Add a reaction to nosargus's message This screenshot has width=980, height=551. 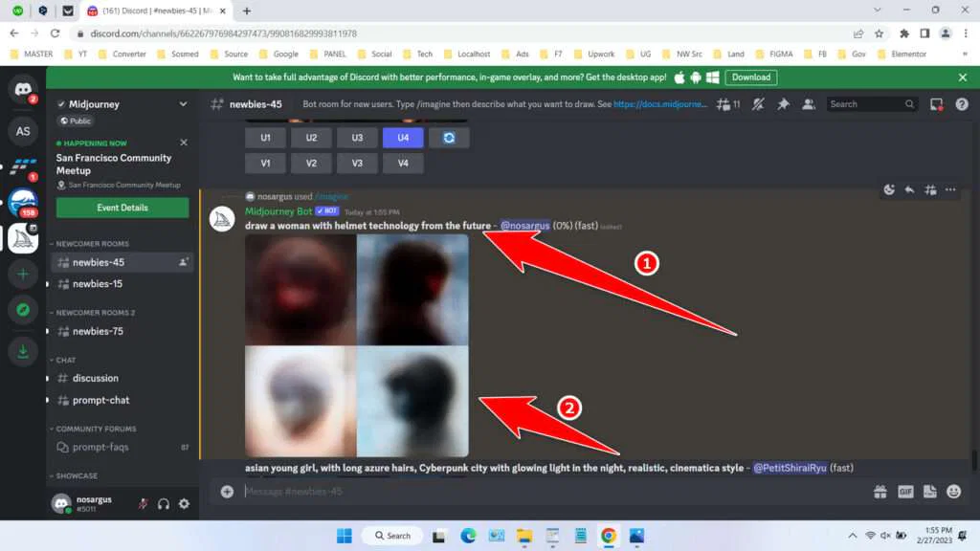coord(889,189)
